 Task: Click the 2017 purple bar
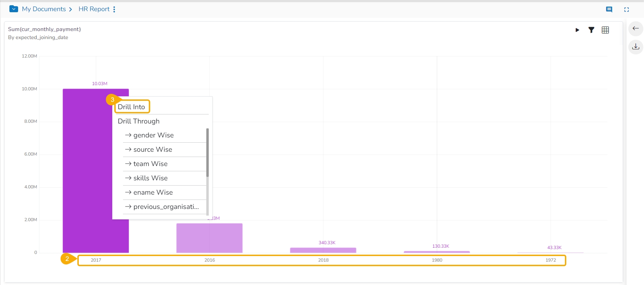point(87,171)
